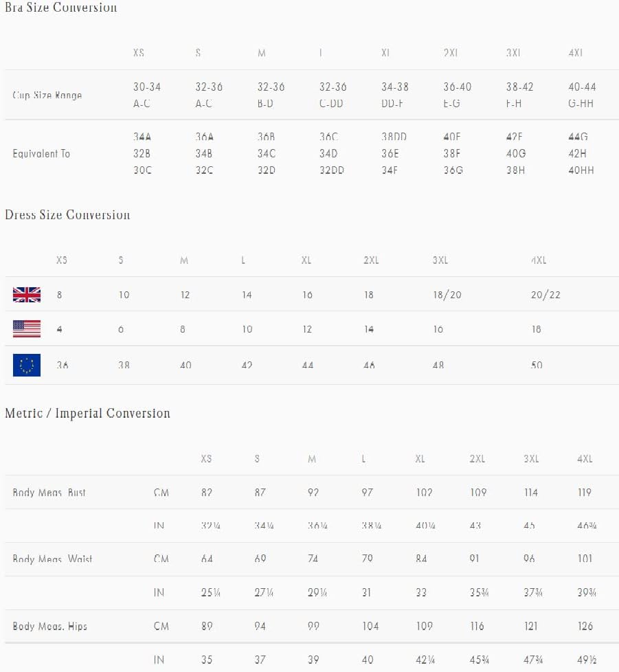Click the bust 119 CM value
Viewport: 619px width, 672px height.
(x=584, y=493)
